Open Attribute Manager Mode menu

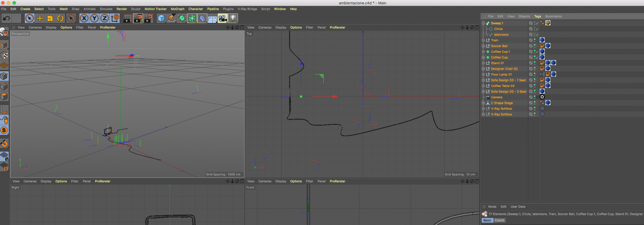[x=492, y=207]
